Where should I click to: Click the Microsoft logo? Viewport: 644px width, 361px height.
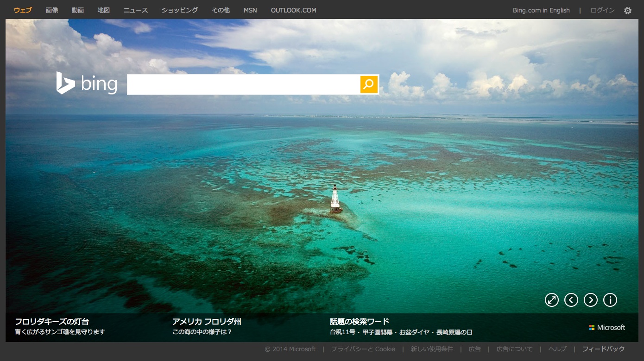(x=607, y=327)
